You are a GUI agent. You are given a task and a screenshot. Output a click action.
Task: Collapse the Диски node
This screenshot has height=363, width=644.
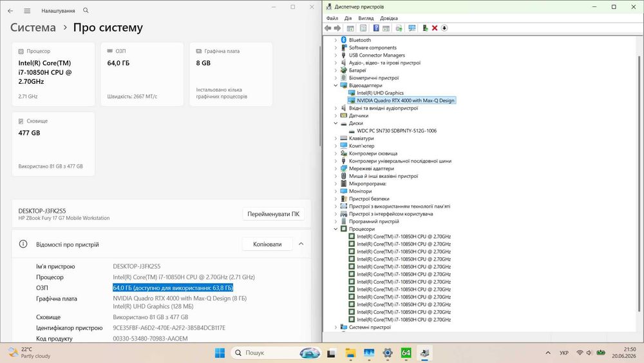[336, 123]
